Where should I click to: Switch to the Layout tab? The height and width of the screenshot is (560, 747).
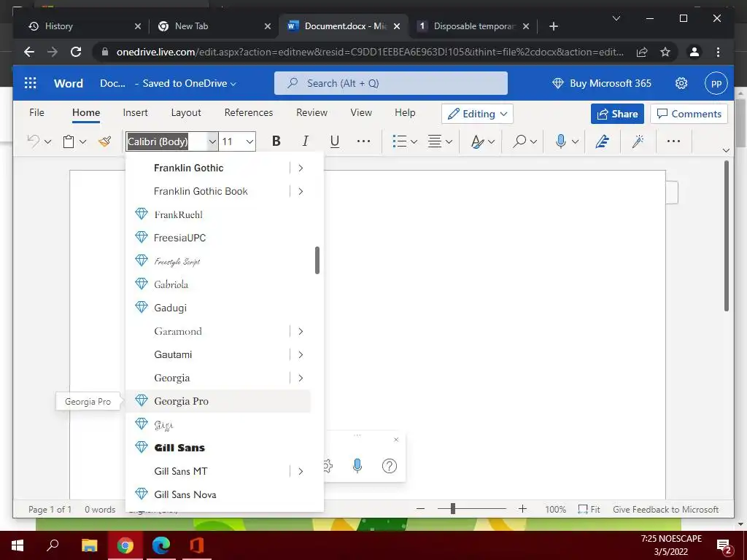pos(186,113)
